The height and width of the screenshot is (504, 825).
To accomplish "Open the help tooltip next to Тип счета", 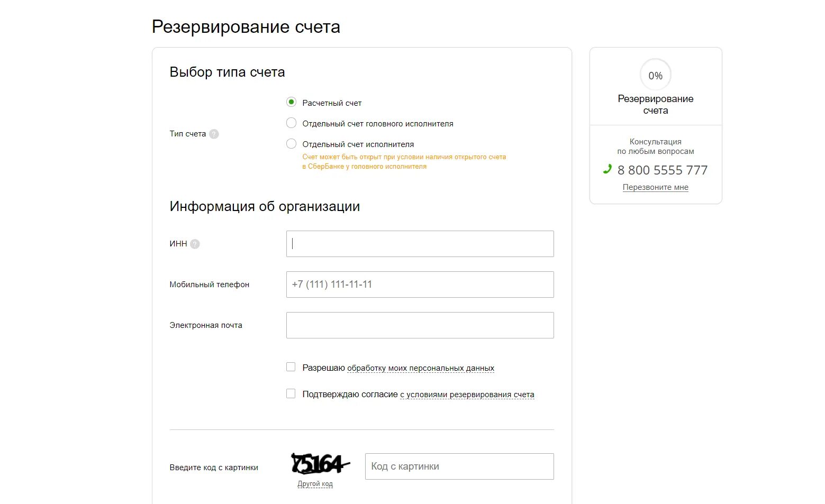I will (214, 134).
